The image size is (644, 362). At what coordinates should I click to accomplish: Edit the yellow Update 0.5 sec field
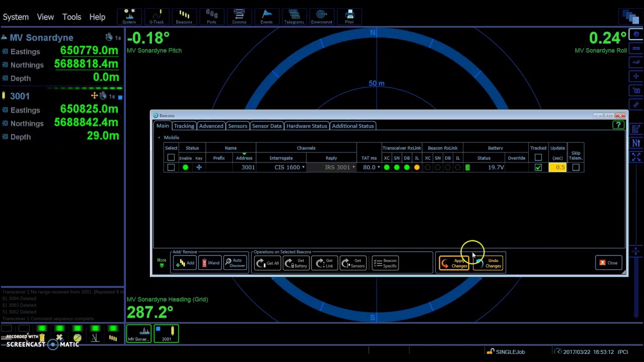[x=557, y=167]
